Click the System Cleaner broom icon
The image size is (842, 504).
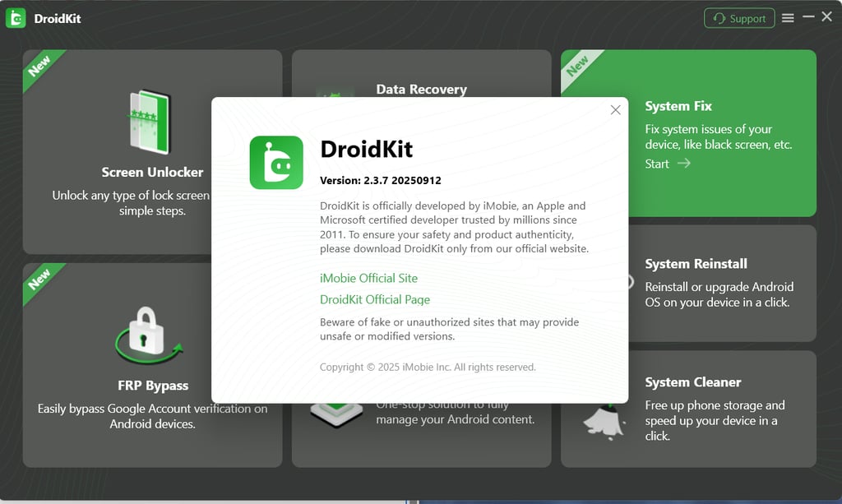click(604, 422)
